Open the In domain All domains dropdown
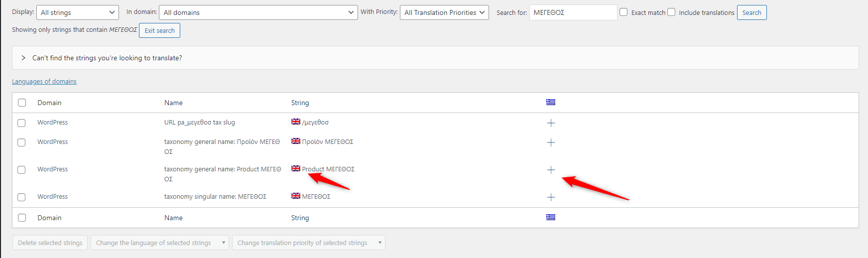Viewport: 868px width, 258px height. pyautogui.click(x=258, y=12)
